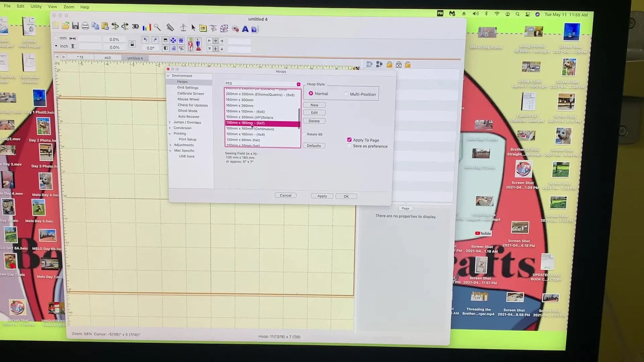Select Normal hoop style radio button

click(x=311, y=93)
